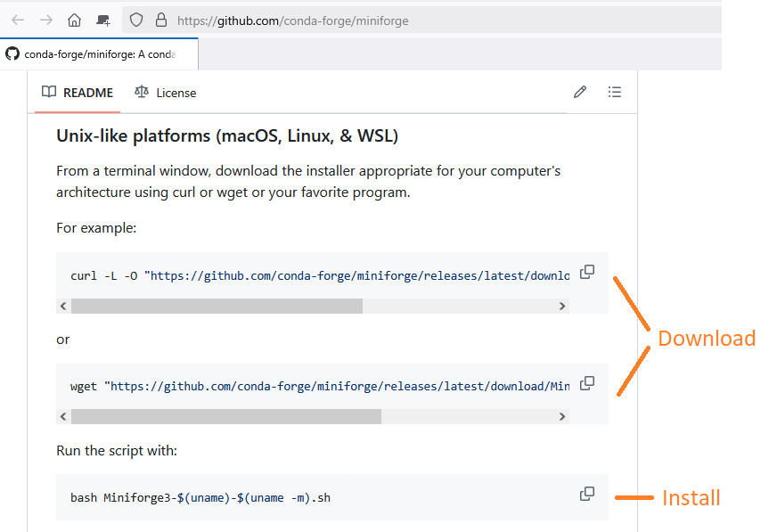Click the padlock site security icon
Screen dimensions: 777x532
click(161, 20)
